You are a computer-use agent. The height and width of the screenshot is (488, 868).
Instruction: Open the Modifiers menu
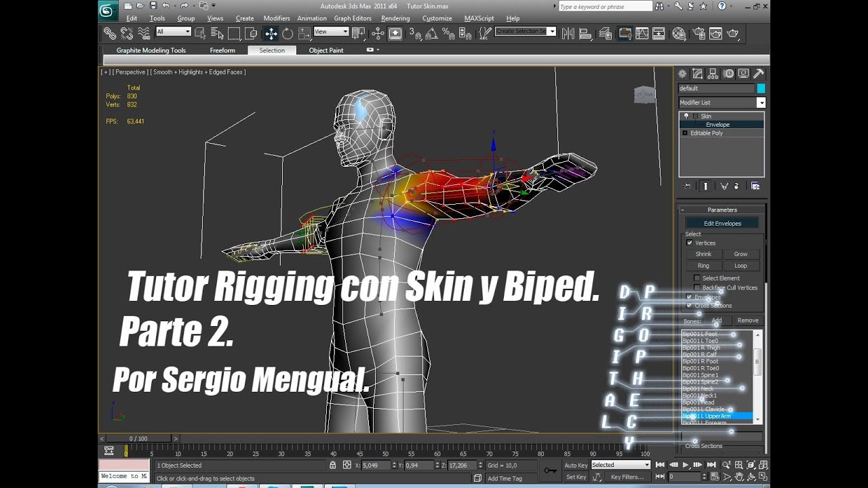tap(277, 18)
